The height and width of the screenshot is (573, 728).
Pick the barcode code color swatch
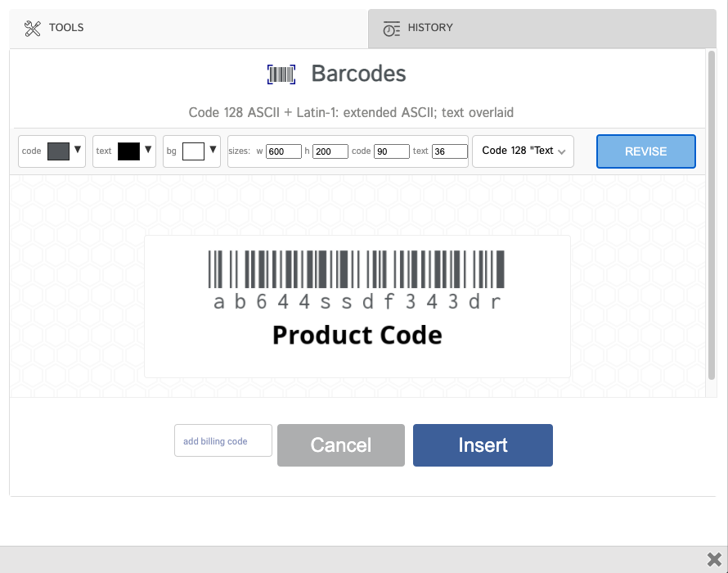(59, 151)
